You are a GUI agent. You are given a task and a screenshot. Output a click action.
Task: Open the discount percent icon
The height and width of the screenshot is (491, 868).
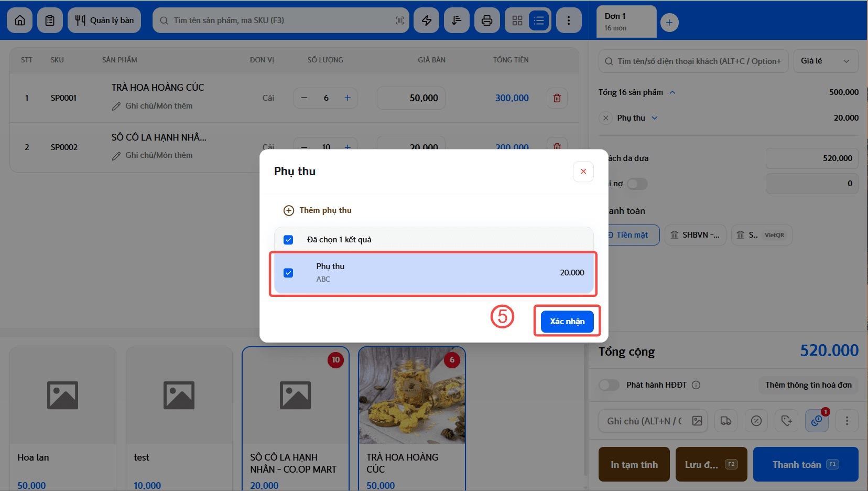(756, 421)
